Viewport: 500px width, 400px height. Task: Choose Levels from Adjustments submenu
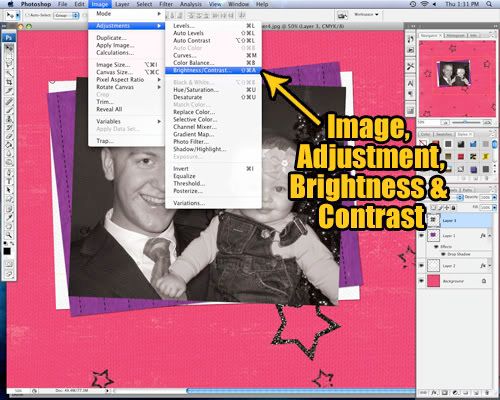[213, 26]
